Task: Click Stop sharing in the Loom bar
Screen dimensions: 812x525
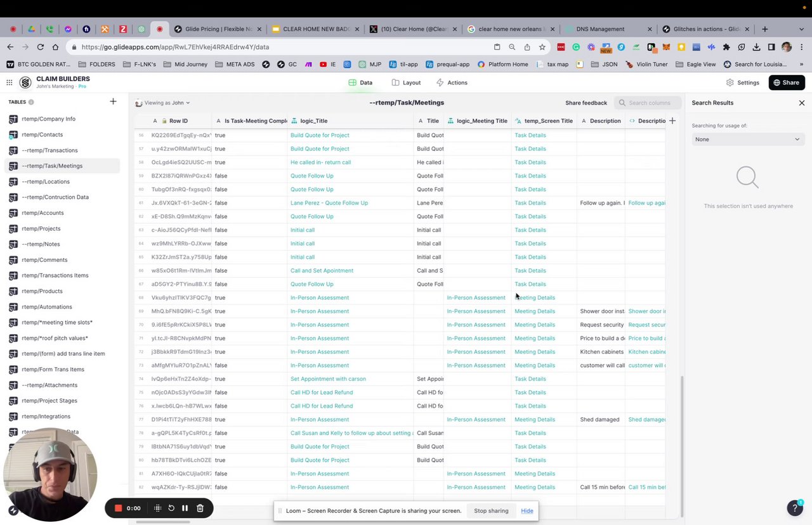Action: point(491,510)
